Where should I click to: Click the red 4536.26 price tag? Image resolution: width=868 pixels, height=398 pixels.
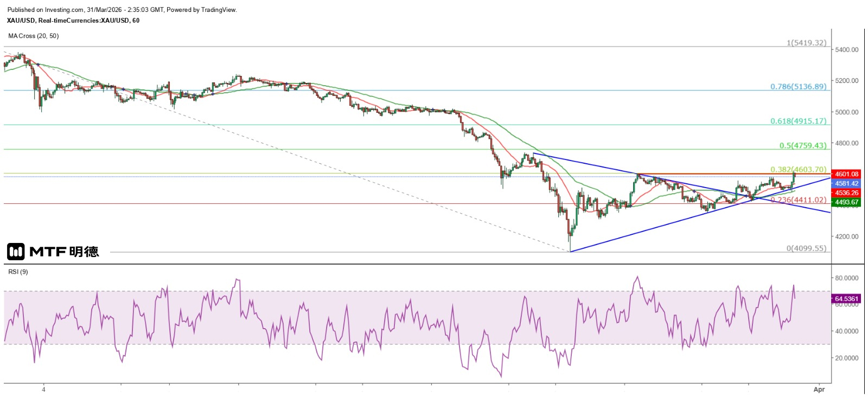point(846,193)
